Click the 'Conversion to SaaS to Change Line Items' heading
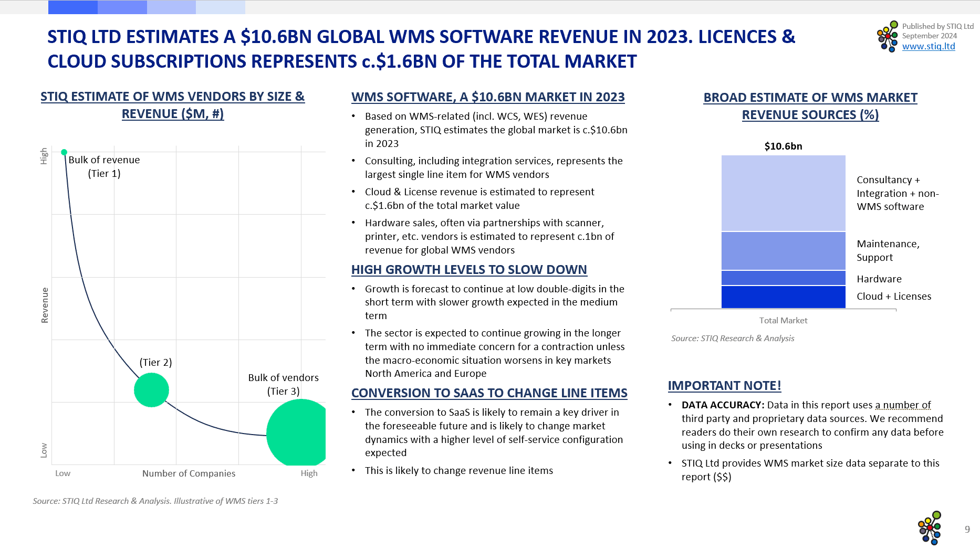This screenshot has height=549, width=980. pos(489,393)
